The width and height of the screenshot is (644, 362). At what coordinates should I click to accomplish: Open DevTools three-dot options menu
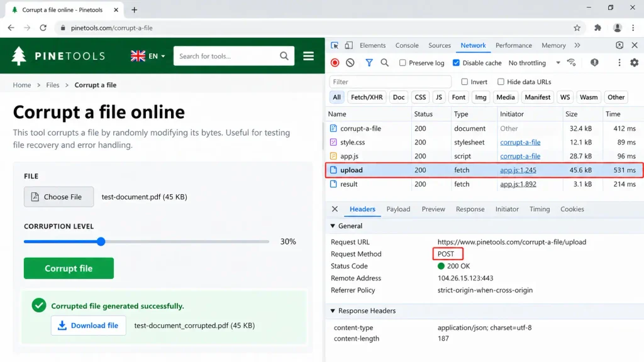coord(619,63)
